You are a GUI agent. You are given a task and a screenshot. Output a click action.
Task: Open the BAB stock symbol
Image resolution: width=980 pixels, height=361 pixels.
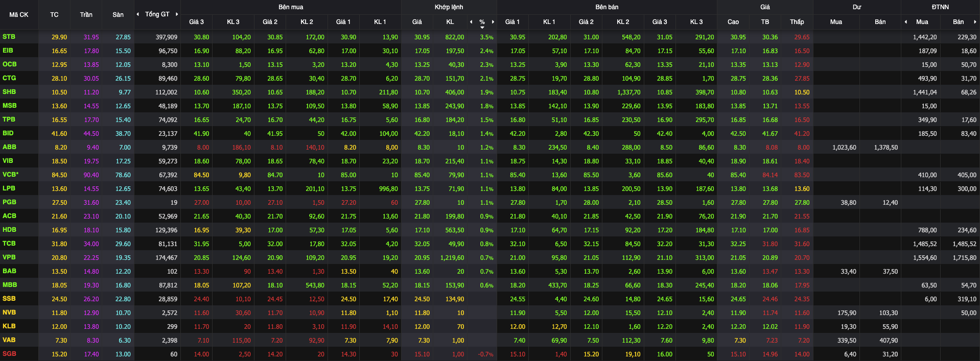9,271
